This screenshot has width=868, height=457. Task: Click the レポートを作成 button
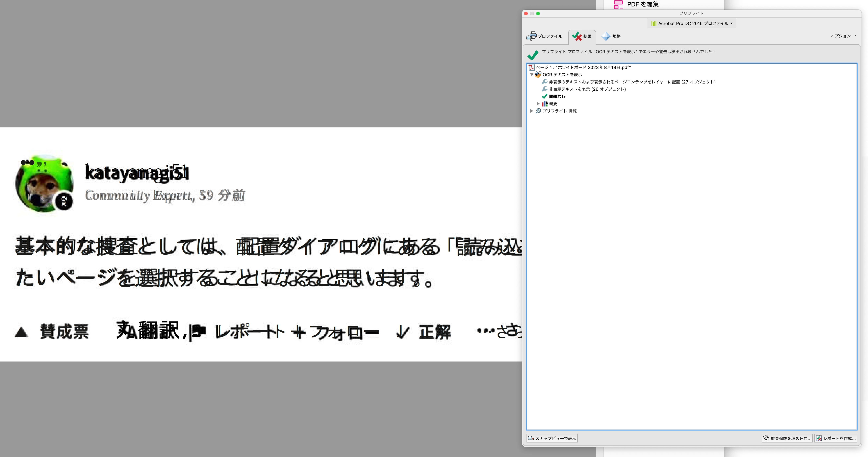click(836, 438)
